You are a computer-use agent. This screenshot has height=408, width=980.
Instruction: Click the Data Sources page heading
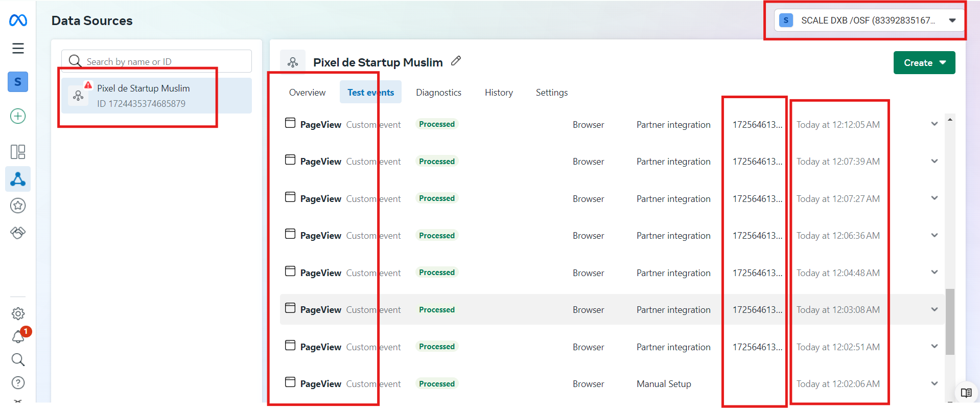click(92, 20)
